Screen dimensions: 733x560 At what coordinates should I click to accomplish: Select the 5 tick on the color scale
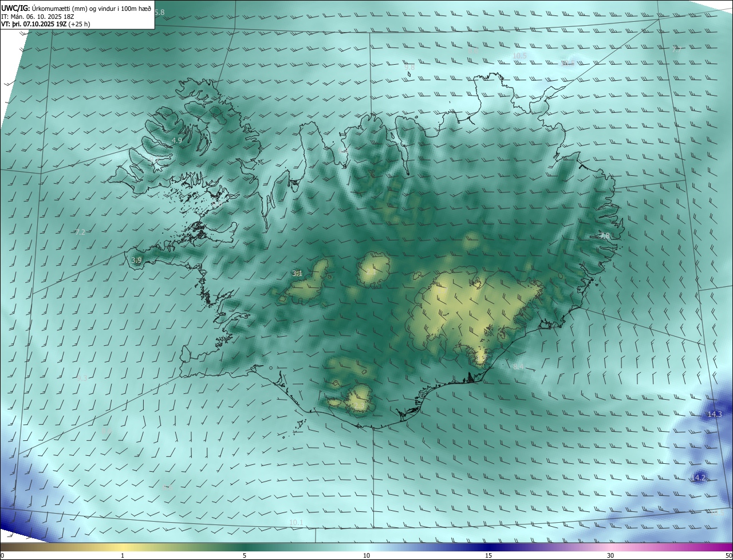[x=245, y=555]
